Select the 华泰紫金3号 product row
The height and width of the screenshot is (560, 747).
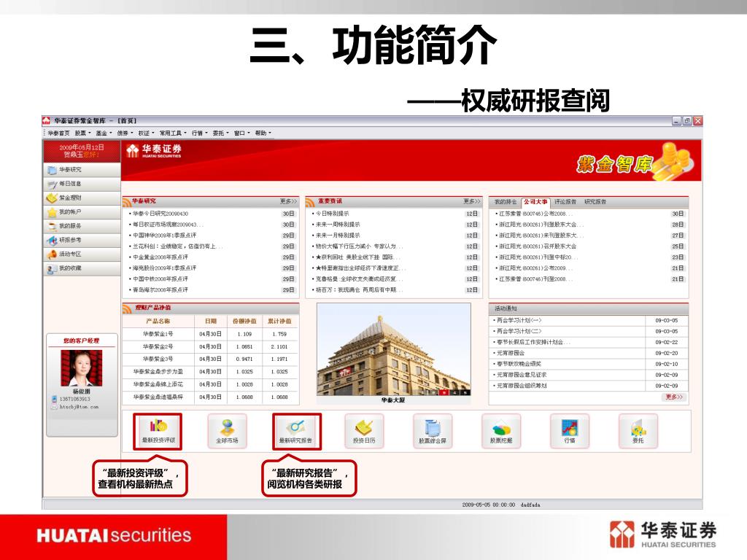point(211,359)
